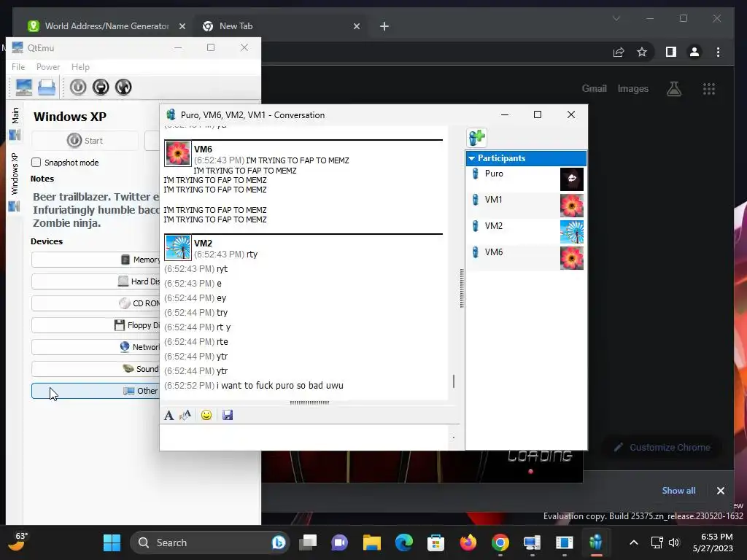This screenshot has width=747, height=560.
Task: Open Chrome three-dot menu
Action: [x=719, y=52]
